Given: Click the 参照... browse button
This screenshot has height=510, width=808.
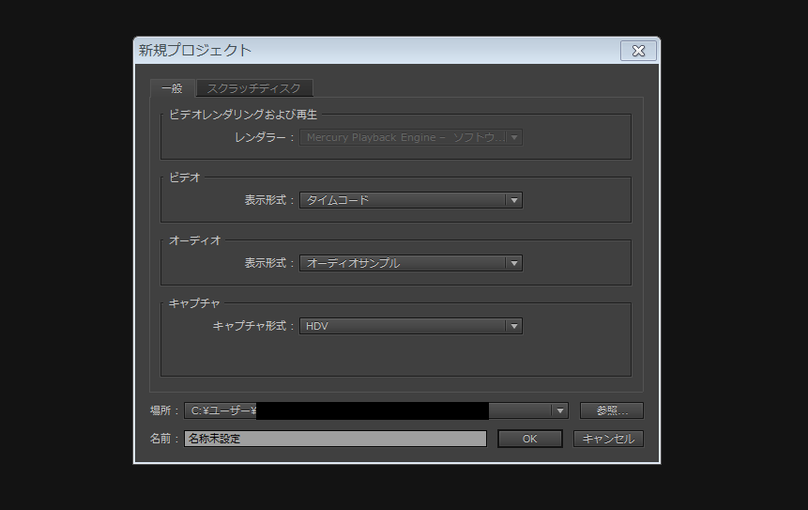Looking at the screenshot, I should 612,411.
